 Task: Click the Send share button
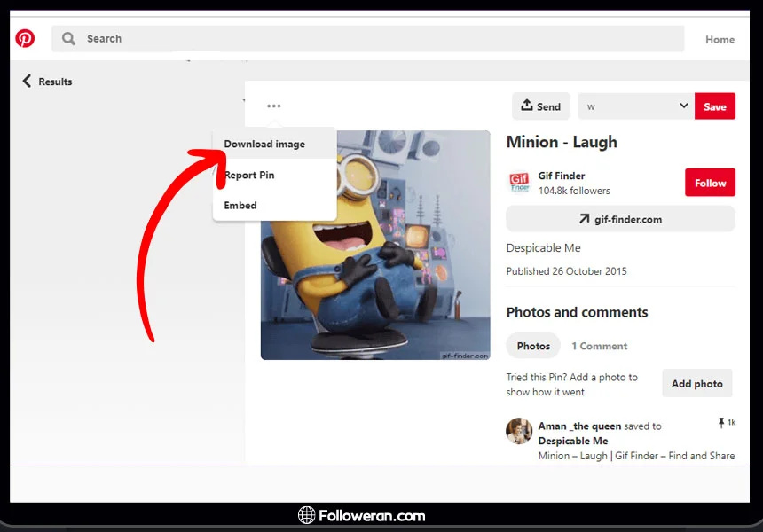pos(540,106)
